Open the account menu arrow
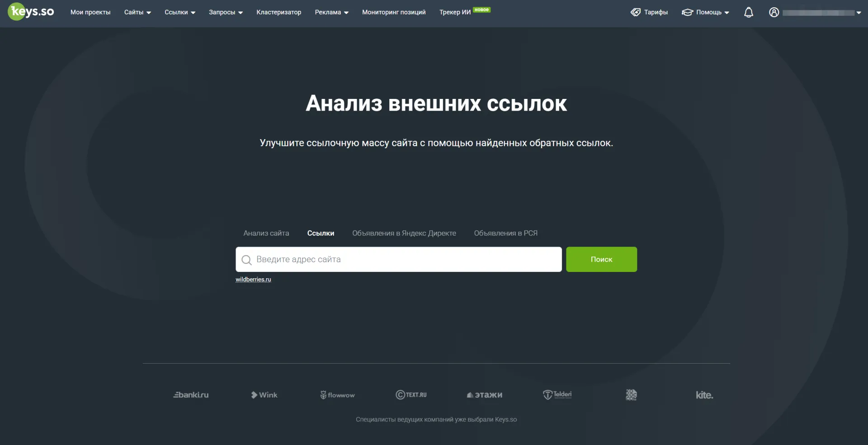 coord(859,13)
